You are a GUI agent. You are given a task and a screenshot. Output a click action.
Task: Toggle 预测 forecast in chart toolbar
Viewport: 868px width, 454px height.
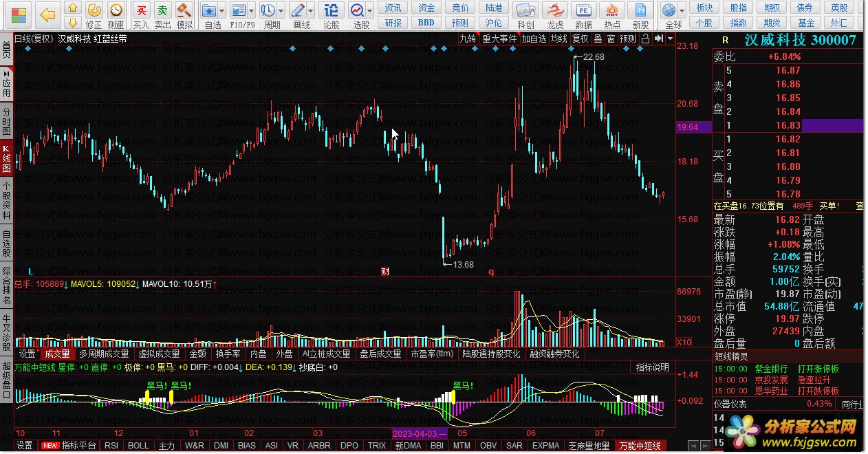click(628, 39)
